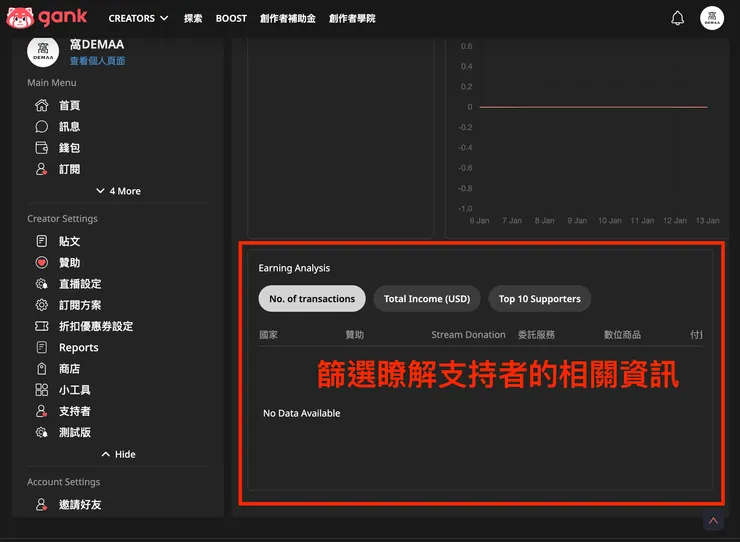Viewport: 740px width, 542px height.
Task: Click the person icon beside 邀請好友
Action: coord(42,505)
